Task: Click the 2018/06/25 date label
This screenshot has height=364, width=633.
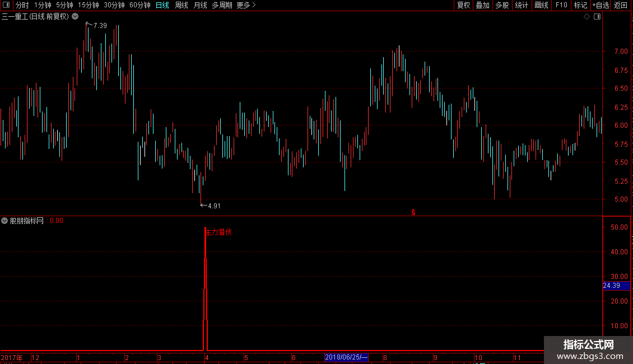Action: (346, 357)
